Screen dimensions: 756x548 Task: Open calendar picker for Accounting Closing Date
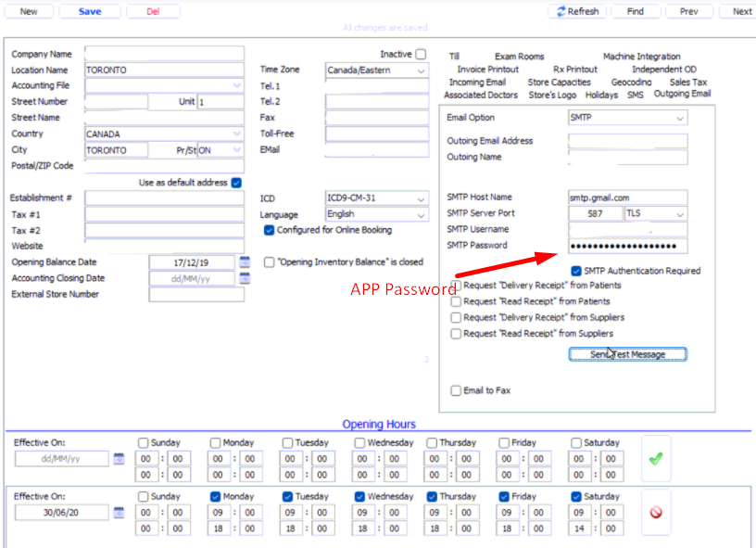(245, 278)
